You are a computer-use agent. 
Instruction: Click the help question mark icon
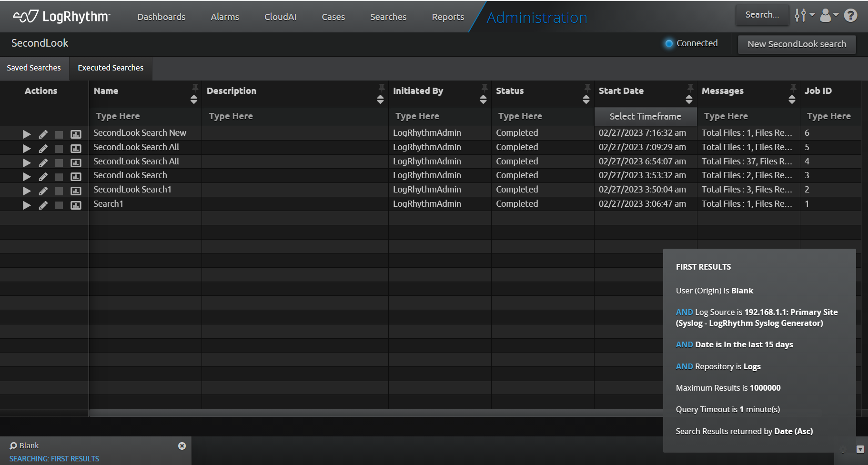[850, 16]
